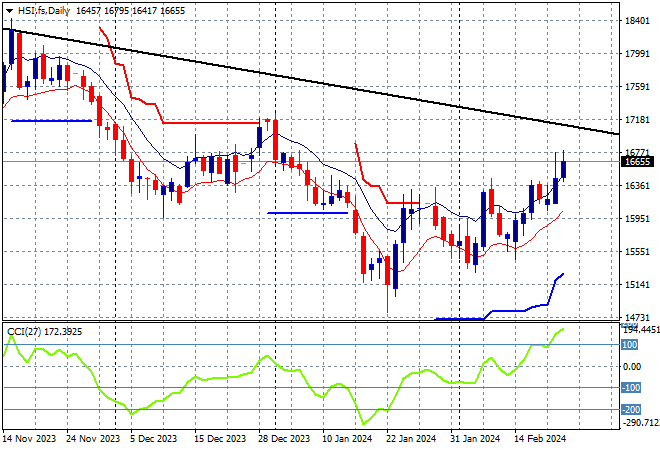Click the 5 Dec 2023 date label

[153, 439]
